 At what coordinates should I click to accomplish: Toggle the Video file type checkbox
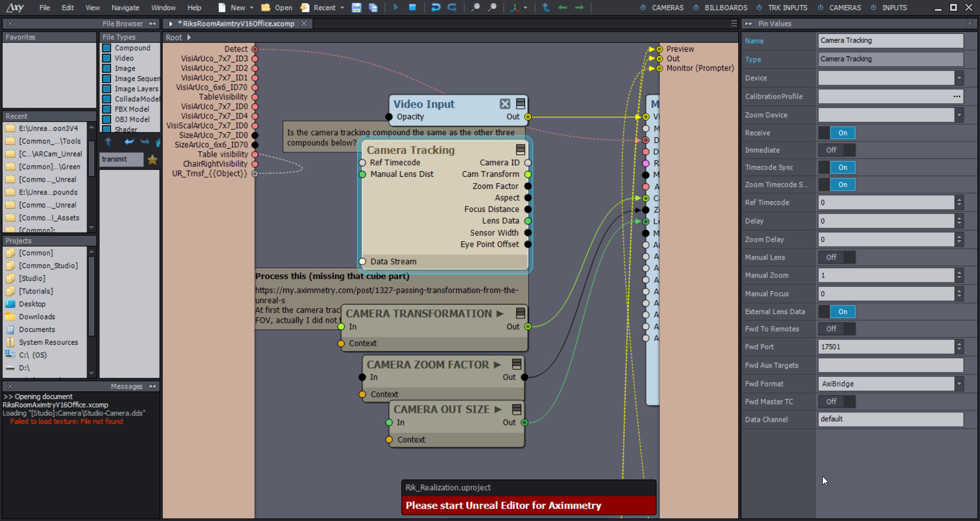click(x=107, y=58)
